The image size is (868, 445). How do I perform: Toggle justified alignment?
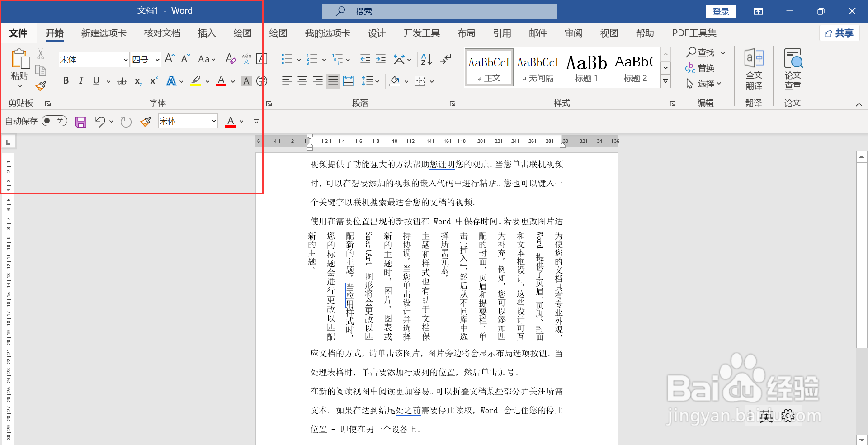pyautogui.click(x=333, y=81)
